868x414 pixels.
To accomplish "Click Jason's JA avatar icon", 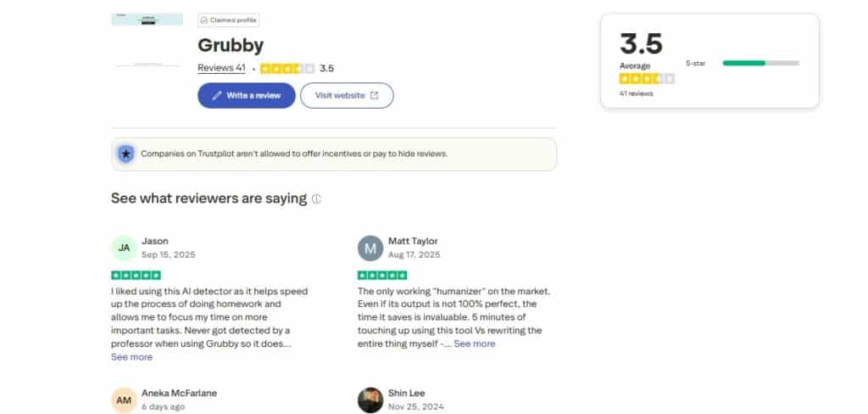I will coord(124,248).
